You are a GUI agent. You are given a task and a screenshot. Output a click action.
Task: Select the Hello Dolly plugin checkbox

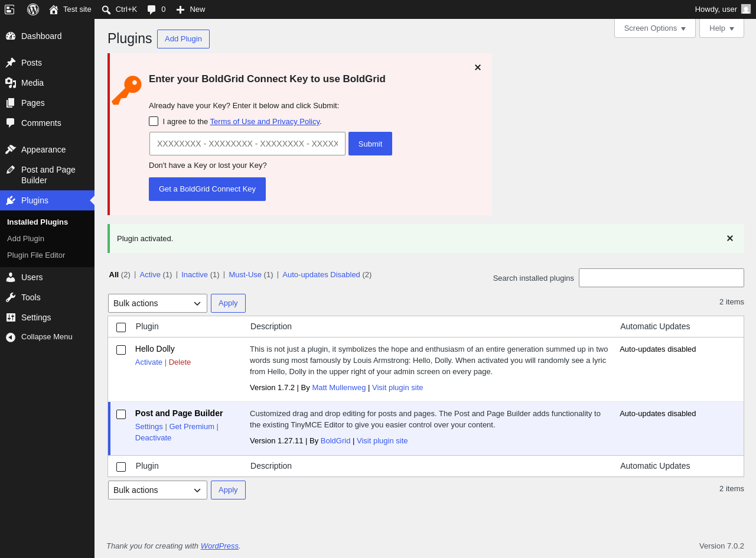pos(121,350)
